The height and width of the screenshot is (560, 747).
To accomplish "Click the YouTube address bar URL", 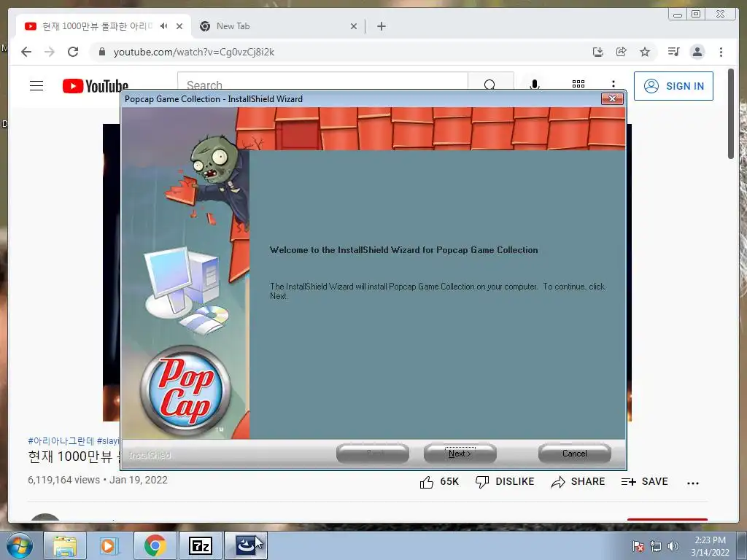I will [193, 52].
